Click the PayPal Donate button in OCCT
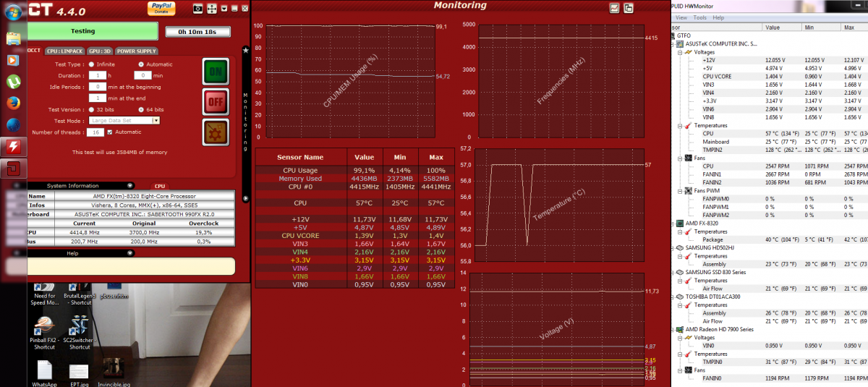This screenshot has width=868, height=387. (x=161, y=8)
